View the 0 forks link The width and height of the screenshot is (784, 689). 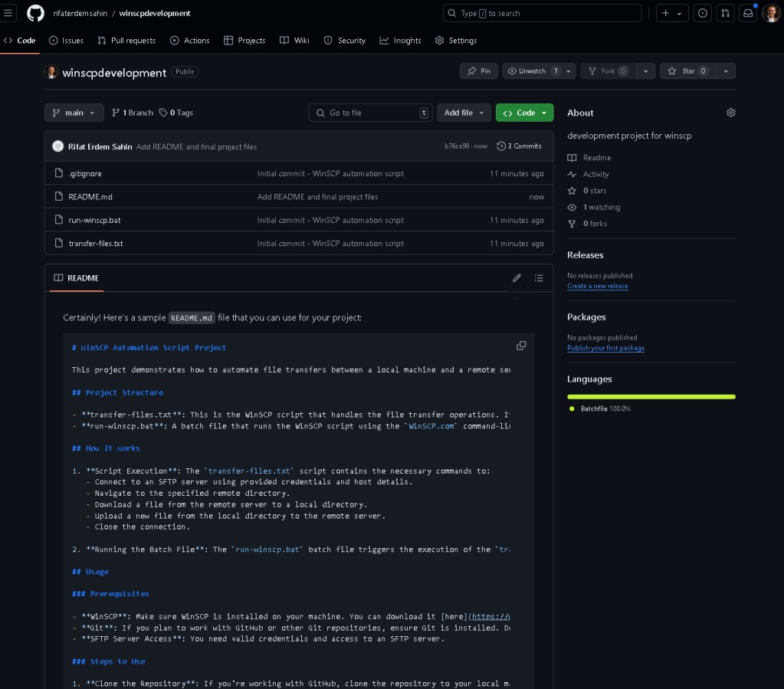tap(588, 224)
